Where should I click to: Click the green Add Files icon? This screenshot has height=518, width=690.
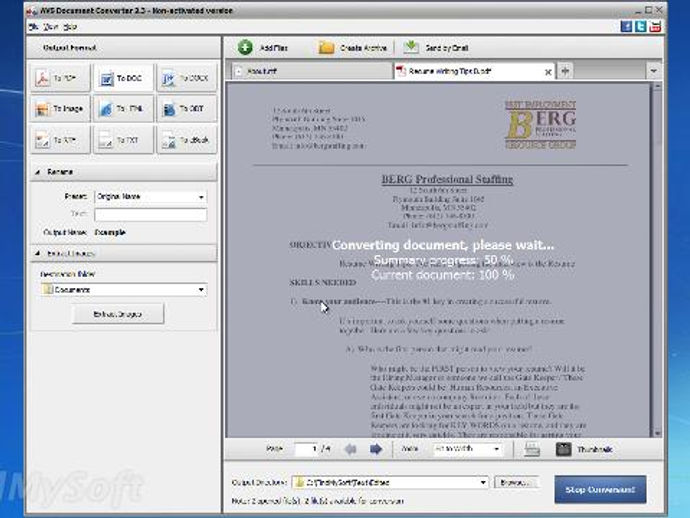[x=245, y=47]
